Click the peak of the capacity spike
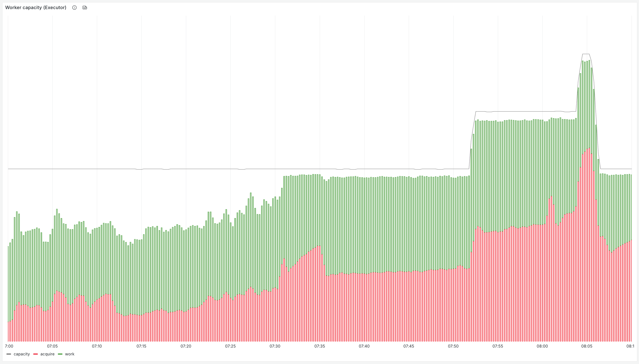Image resolution: width=639 pixels, height=364 pixels. pos(586,54)
